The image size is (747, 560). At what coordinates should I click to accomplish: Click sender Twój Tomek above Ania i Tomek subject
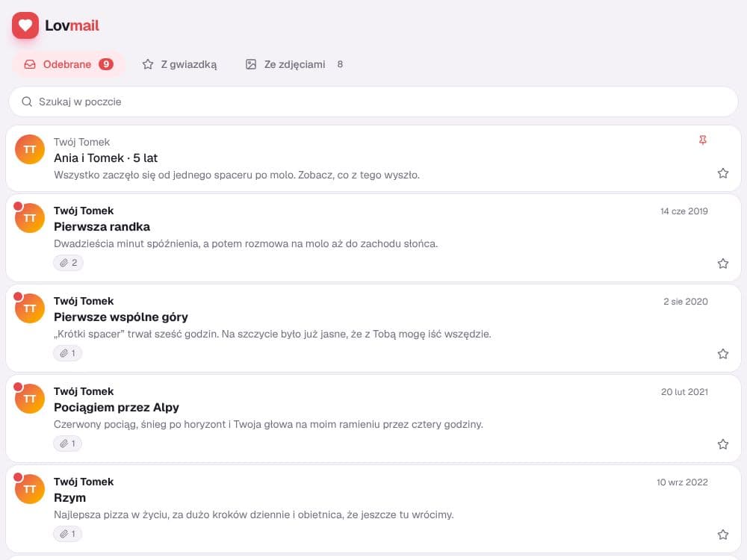(82, 142)
